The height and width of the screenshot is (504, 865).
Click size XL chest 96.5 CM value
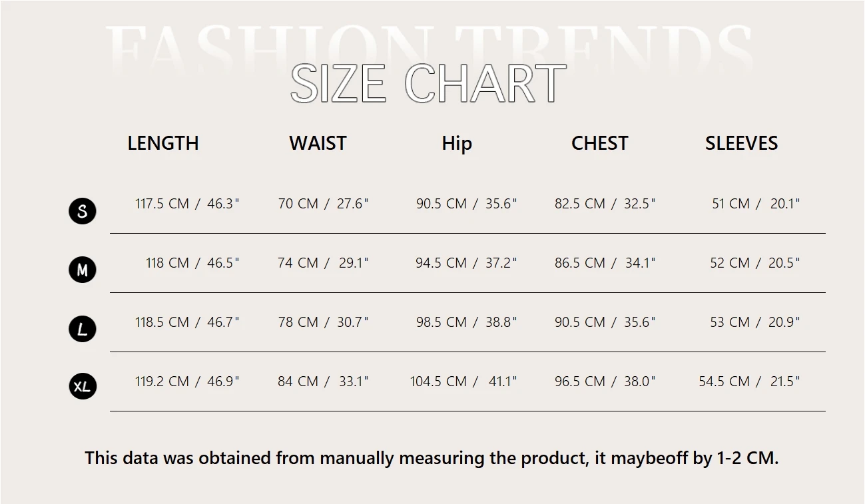[x=605, y=381]
